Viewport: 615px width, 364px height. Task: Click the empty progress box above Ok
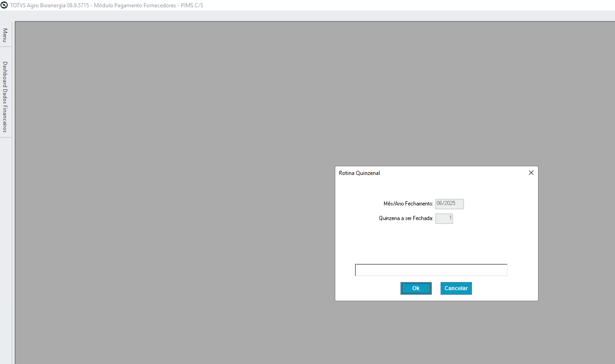pos(431,270)
